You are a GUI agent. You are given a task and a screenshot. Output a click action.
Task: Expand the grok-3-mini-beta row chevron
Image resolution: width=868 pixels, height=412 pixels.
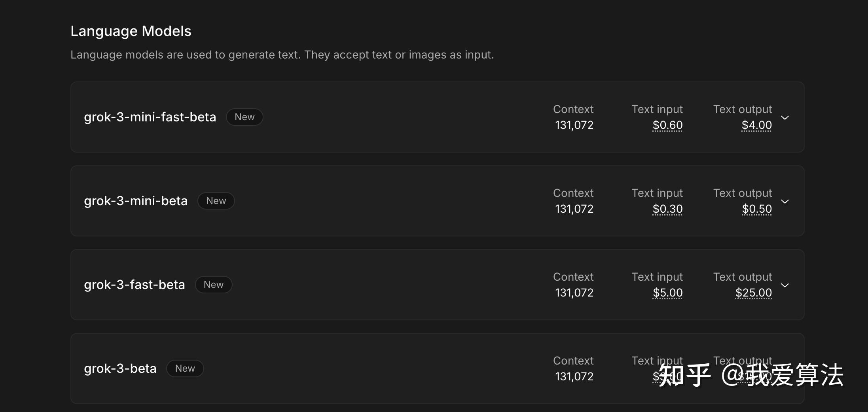point(785,202)
